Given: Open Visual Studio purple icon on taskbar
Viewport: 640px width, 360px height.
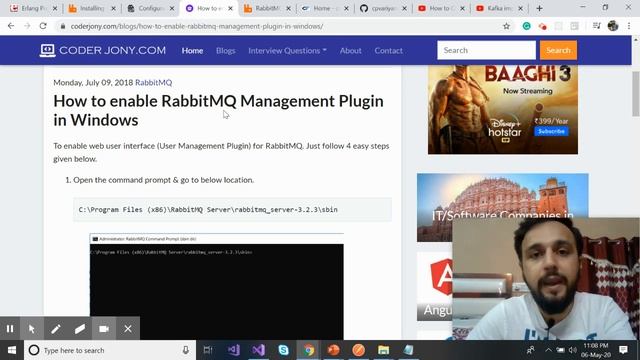Looking at the screenshot, I should (x=258, y=350).
